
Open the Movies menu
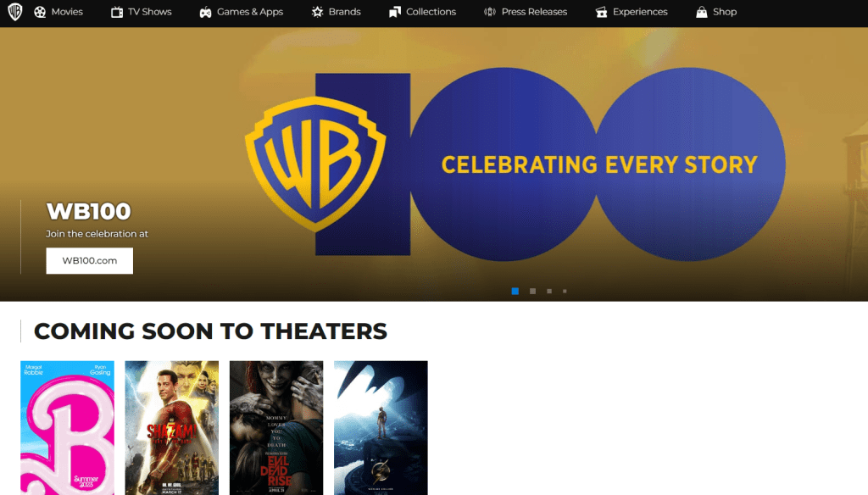click(67, 12)
